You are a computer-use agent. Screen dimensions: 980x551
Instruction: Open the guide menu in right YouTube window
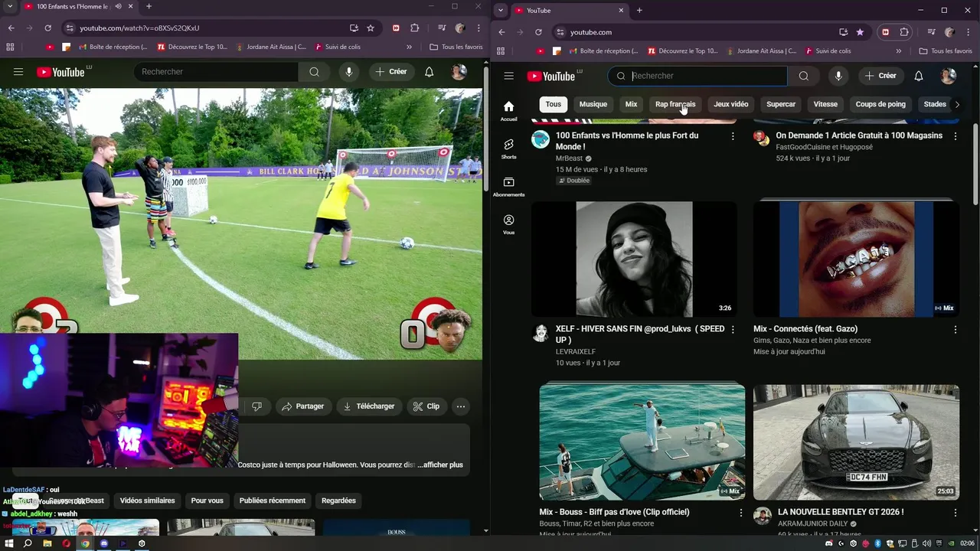tap(508, 76)
